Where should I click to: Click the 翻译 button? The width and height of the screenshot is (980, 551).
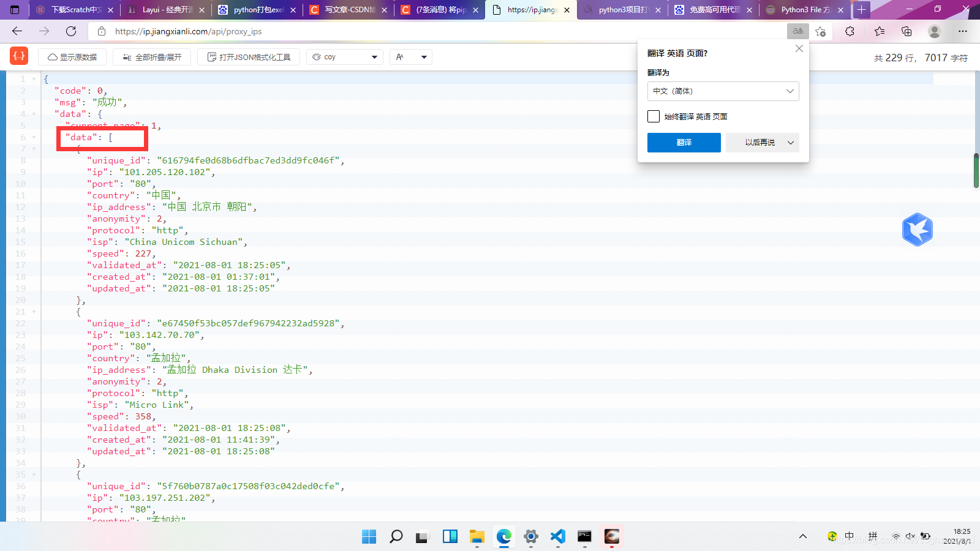click(684, 143)
